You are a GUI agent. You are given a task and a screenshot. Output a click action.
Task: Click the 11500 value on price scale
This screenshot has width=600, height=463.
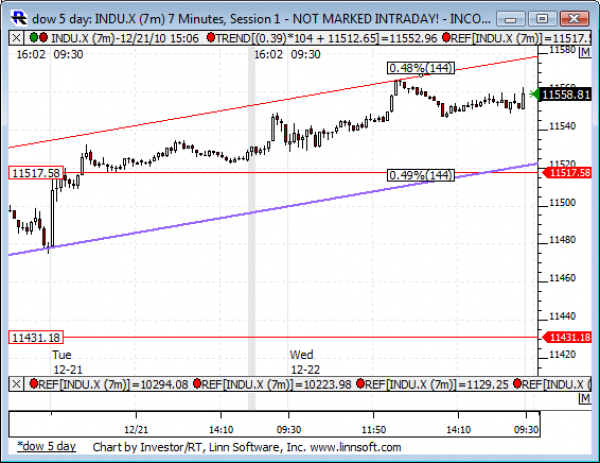click(562, 202)
